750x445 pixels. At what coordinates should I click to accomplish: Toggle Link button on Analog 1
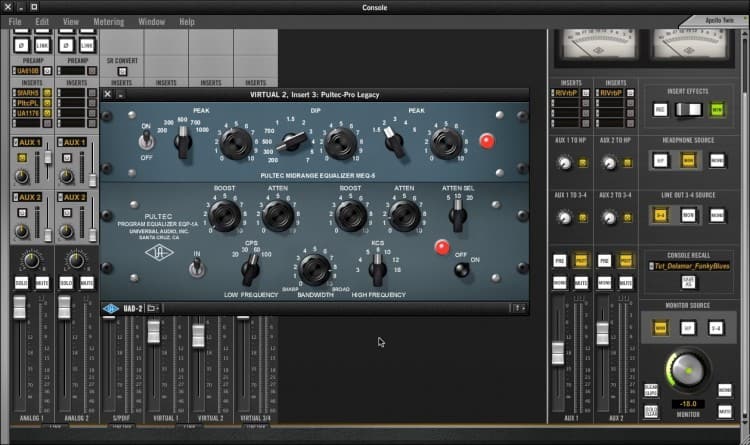pyautogui.click(x=42, y=45)
